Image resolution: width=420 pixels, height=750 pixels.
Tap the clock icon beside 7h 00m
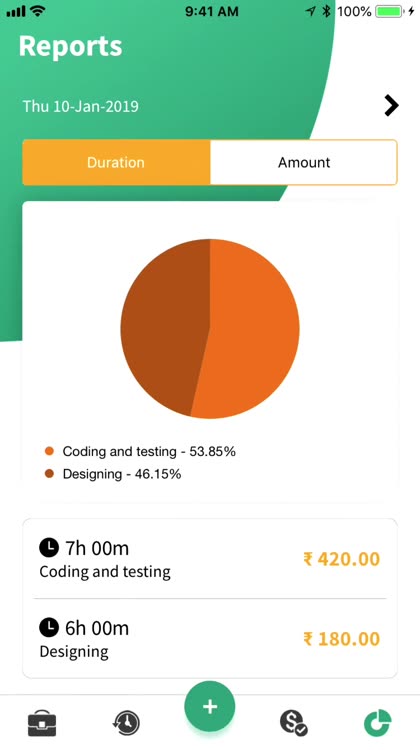pyautogui.click(x=49, y=547)
